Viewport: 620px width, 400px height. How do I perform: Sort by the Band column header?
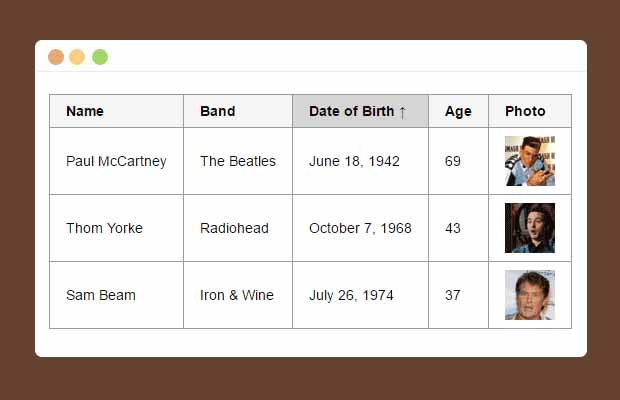(x=238, y=111)
